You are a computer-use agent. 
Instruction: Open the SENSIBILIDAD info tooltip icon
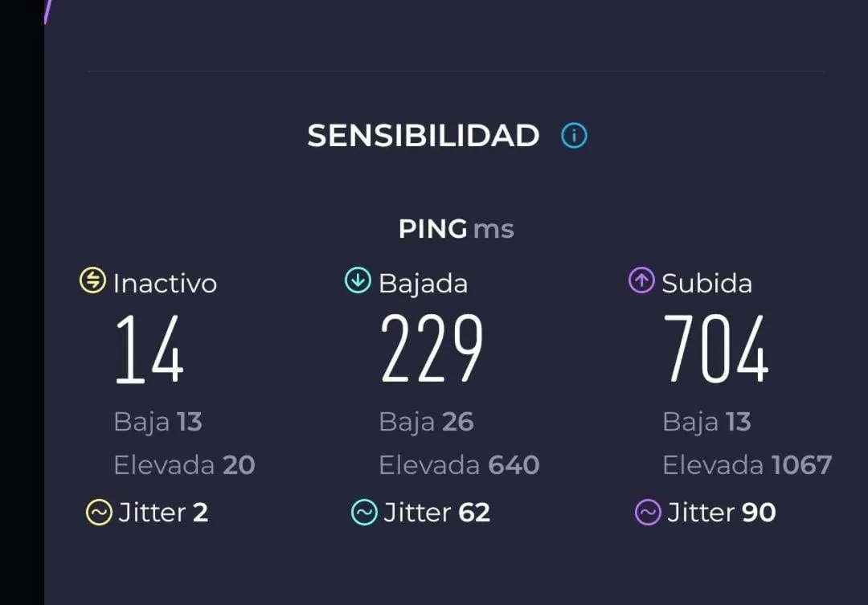pos(574,136)
